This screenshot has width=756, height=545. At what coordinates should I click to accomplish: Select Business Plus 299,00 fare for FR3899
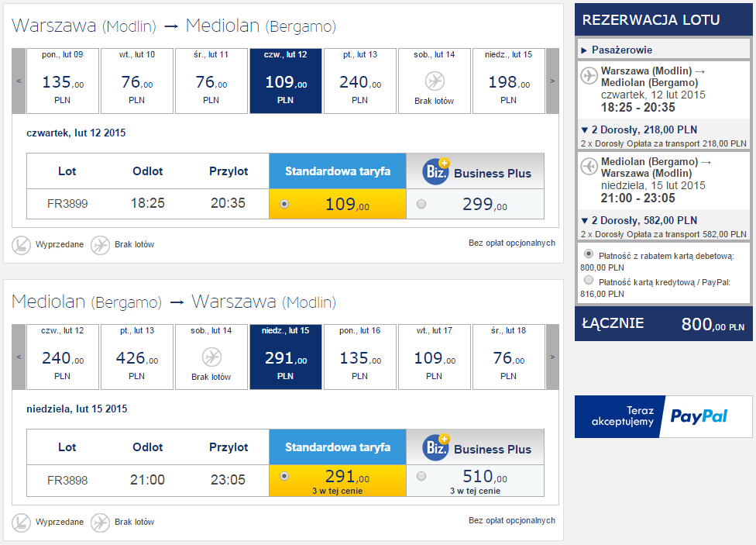coord(421,204)
